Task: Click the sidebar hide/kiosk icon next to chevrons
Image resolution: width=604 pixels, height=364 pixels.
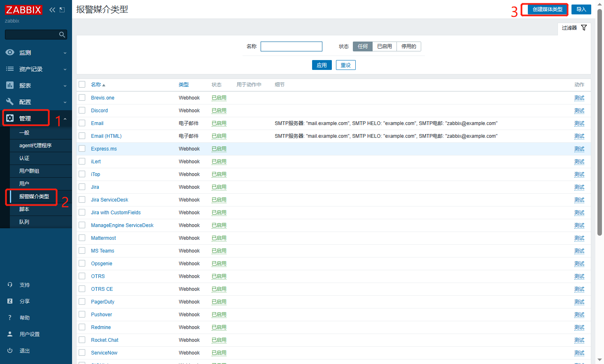Action: coord(62,10)
